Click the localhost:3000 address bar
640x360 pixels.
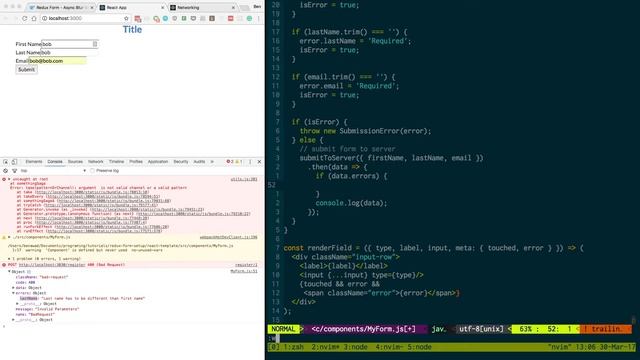click(84, 18)
